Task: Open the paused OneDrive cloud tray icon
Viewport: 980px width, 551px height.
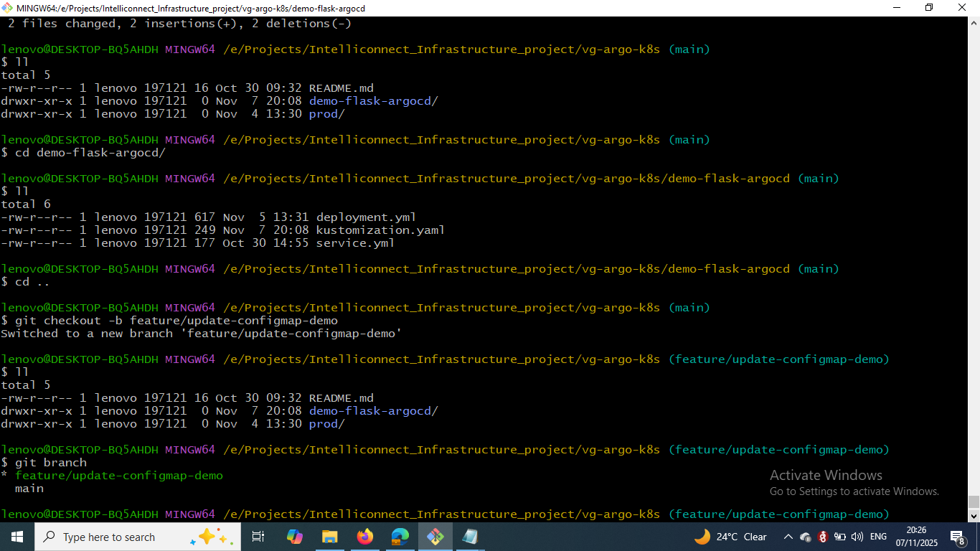Action: [x=806, y=537]
